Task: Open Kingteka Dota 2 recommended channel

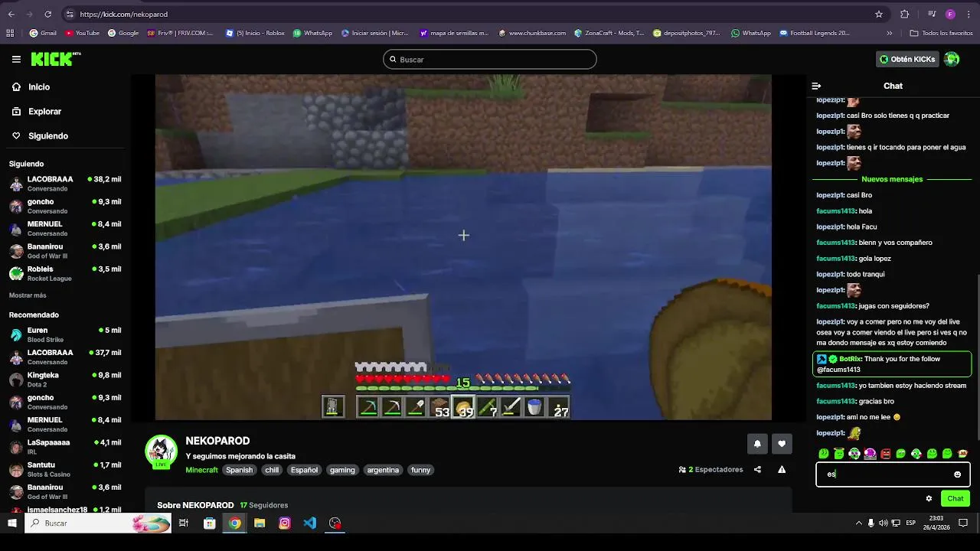Action: pyautogui.click(x=65, y=380)
